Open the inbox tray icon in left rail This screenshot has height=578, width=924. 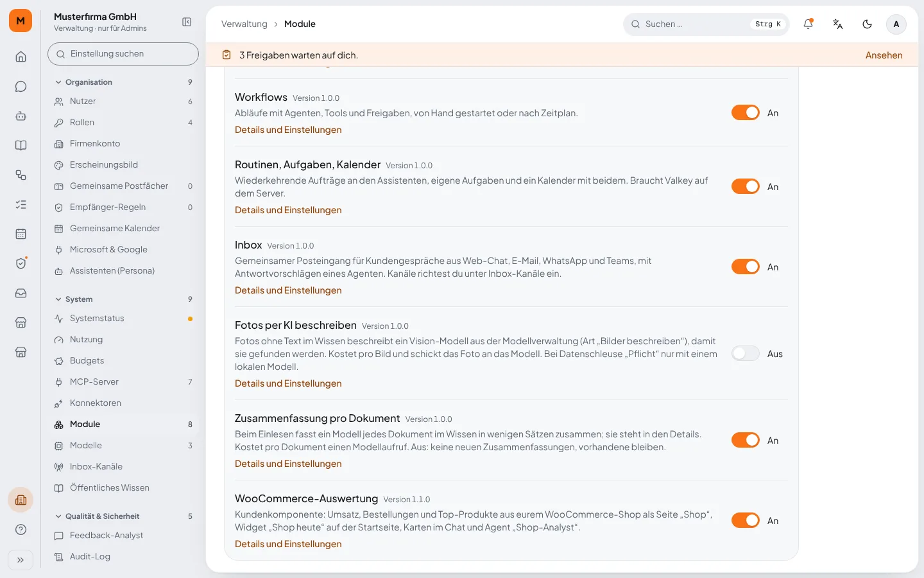click(21, 293)
